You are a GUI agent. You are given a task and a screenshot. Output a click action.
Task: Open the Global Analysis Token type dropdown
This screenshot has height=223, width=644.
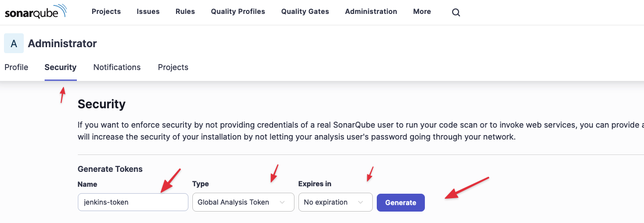click(x=242, y=202)
